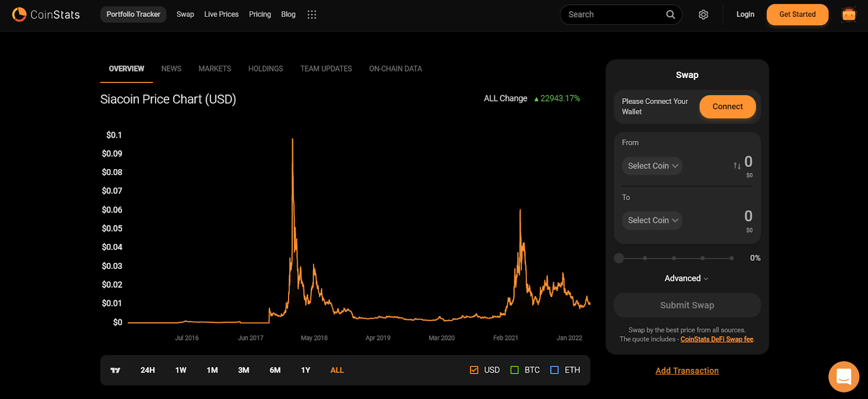868x399 pixels.
Task: Click the From amount value field
Action: coord(749,162)
